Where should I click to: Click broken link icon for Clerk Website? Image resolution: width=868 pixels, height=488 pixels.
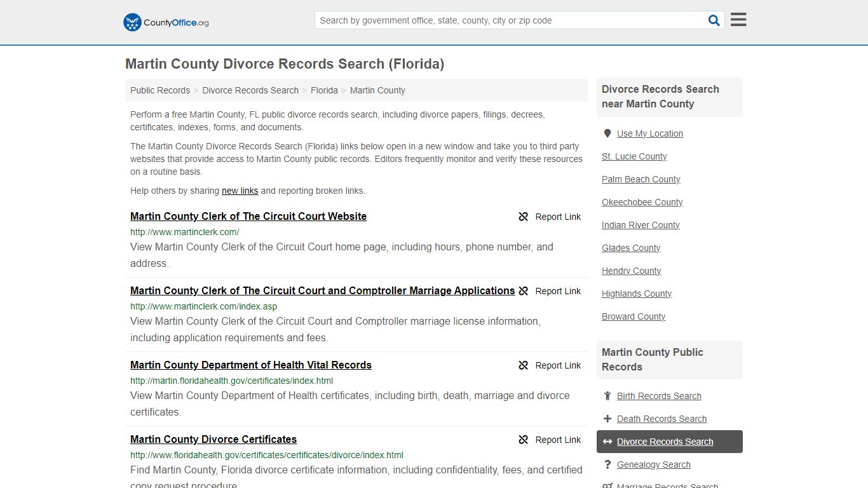(x=524, y=217)
